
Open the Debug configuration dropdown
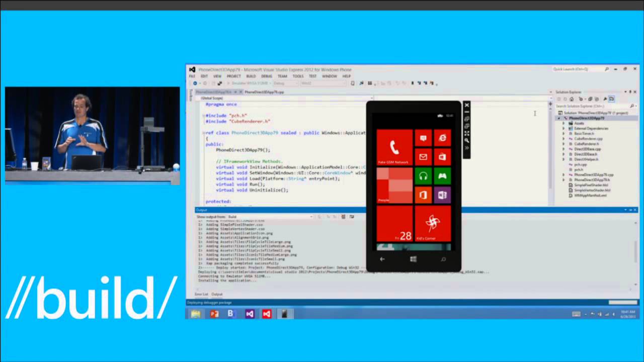tap(286, 83)
